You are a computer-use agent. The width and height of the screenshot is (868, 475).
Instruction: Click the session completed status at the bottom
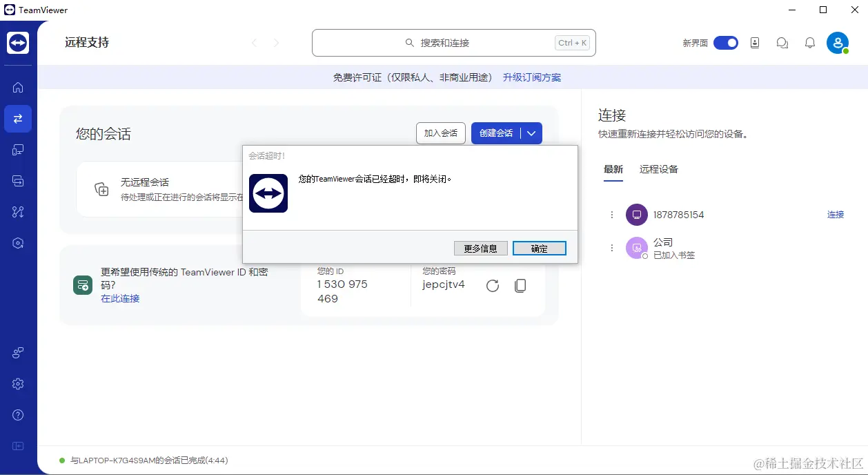click(x=149, y=461)
